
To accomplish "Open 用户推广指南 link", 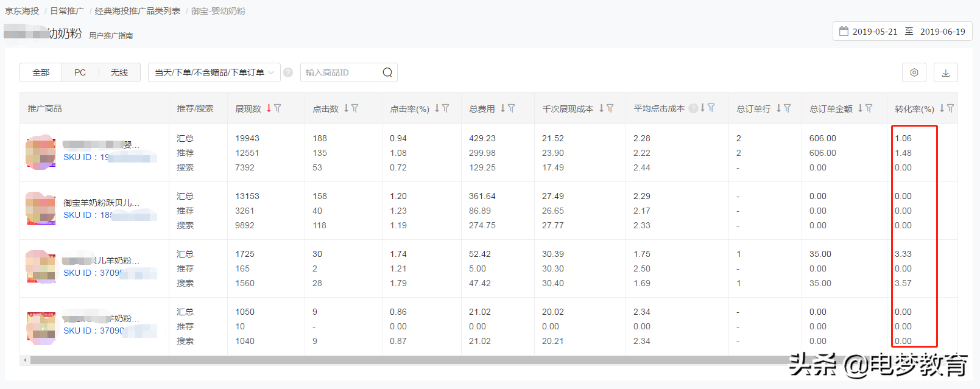I will pyautogui.click(x=111, y=36).
